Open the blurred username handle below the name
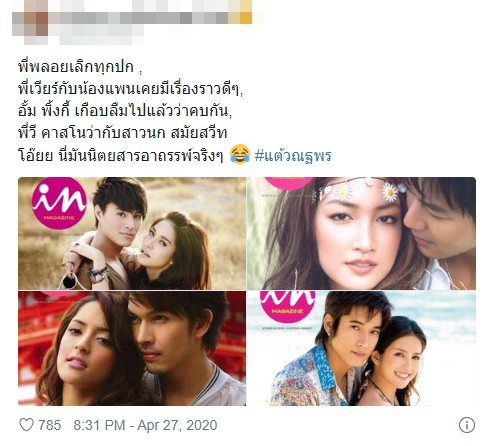 (x=102, y=36)
